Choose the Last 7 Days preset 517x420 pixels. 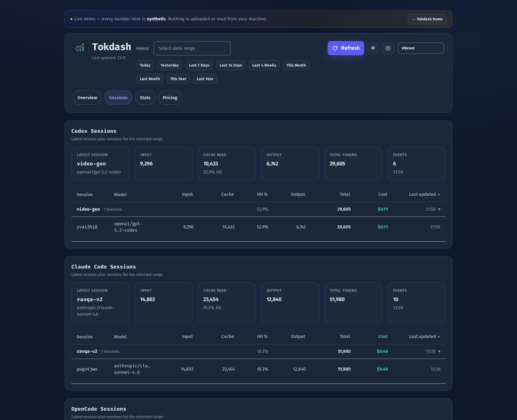click(199, 65)
